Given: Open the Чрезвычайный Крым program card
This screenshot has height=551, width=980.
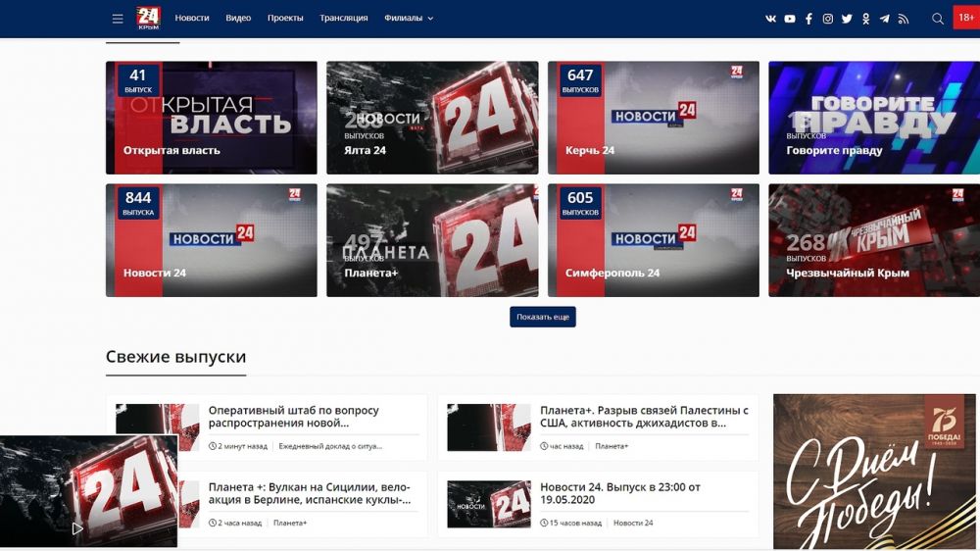Looking at the screenshot, I should 873,240.
